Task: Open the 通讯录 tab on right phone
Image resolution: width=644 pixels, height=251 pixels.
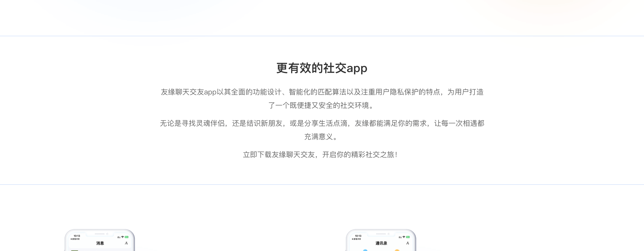Action: tap(381, 243)
